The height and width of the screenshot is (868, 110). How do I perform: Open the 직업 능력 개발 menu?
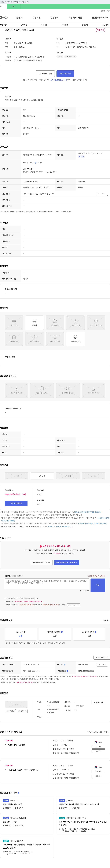tap(75, 18)
